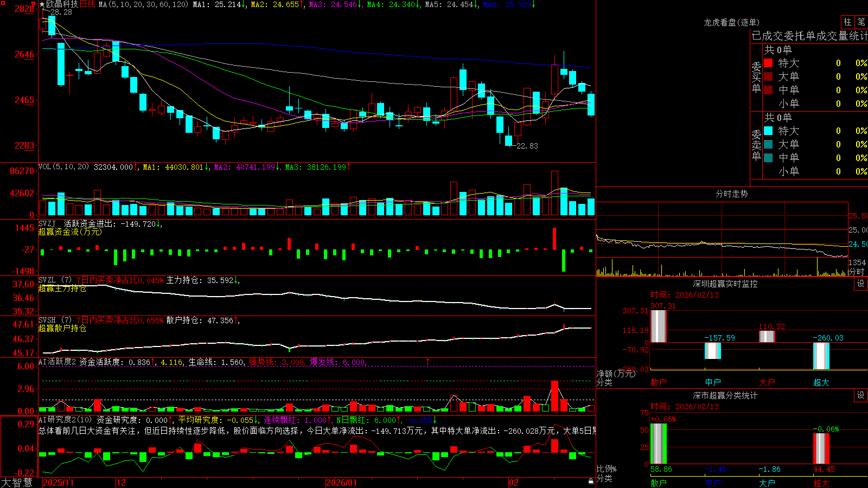868x488 pixels.
Task: Click the red 强势线: 3.000 label
Action: pos(277,362)
